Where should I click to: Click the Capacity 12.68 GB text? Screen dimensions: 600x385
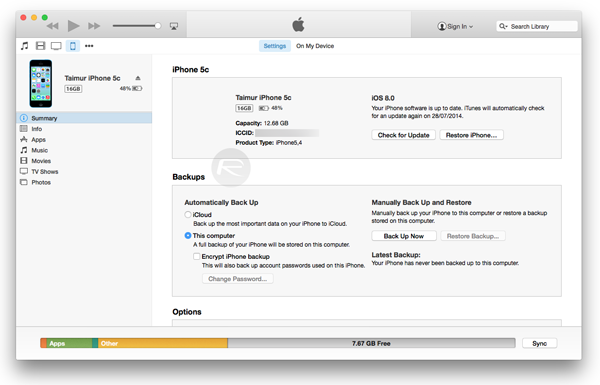click(x=262, y=123)
